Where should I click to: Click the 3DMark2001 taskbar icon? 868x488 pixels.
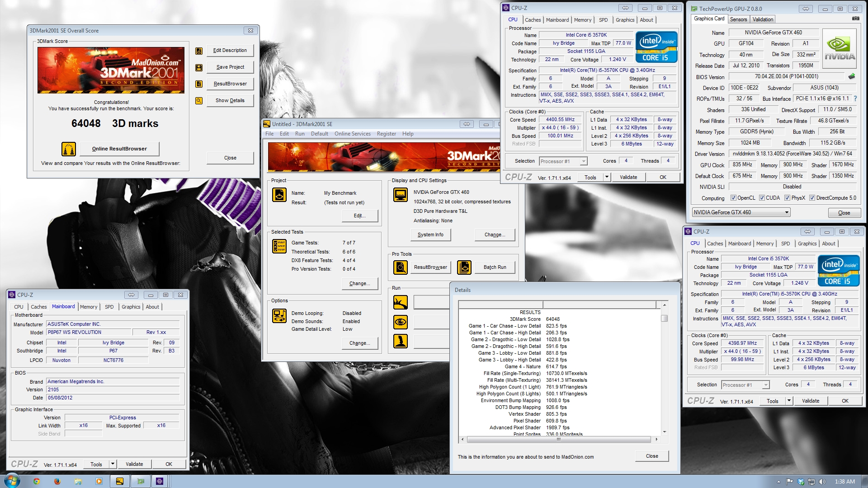coord(120,481)
